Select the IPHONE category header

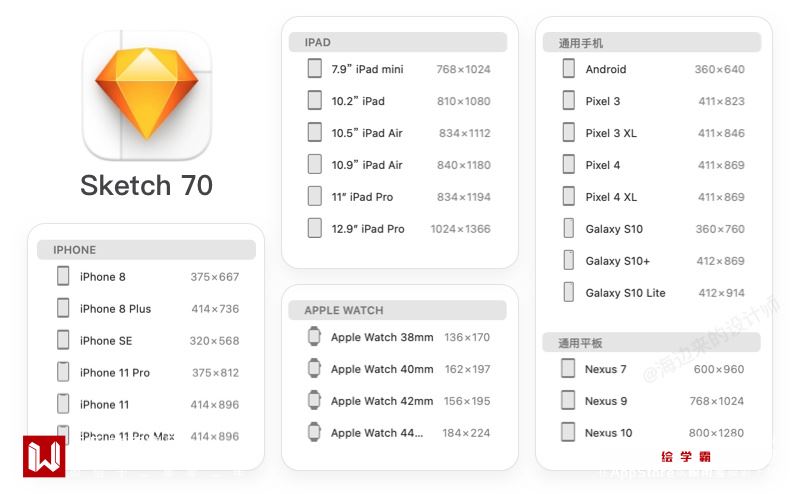(146, 250)
